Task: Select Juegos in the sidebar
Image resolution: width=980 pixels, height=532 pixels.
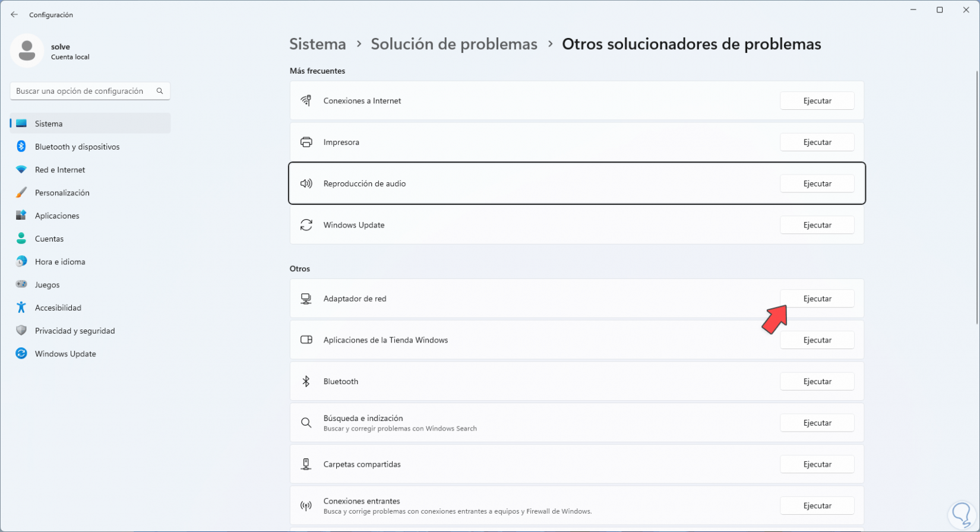Action: point(47,285)
